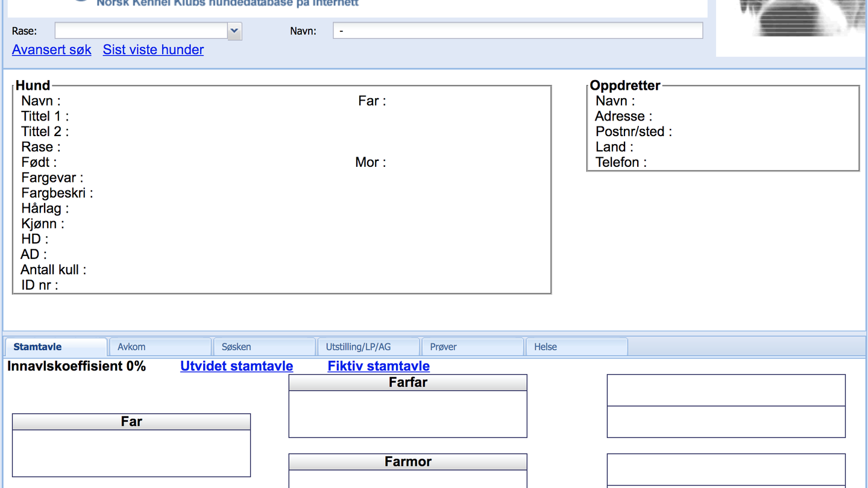Open the Rase dropdown arrow
The image size is (868, 488).
click(x=234, y=31)
